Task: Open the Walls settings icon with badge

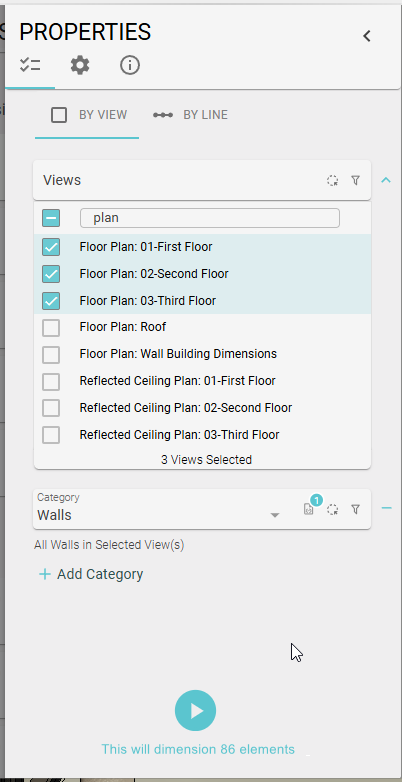Action: coord(309,509)
